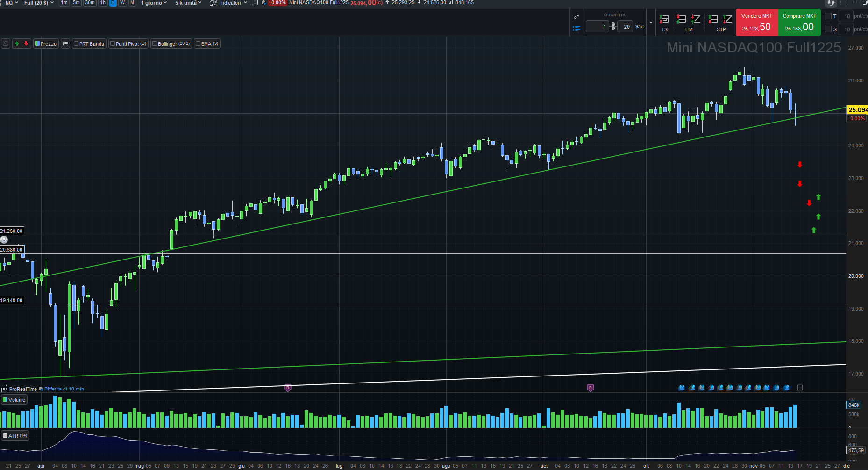Image resolution: width=868 pixels, height=470 pixels.
Task: Open the wrench settings icon
Action: tap(576, 16)
